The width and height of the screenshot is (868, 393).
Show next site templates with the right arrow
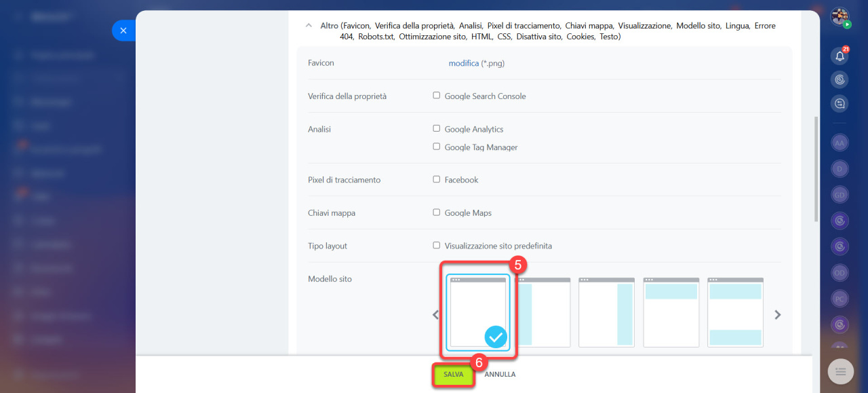778,315
